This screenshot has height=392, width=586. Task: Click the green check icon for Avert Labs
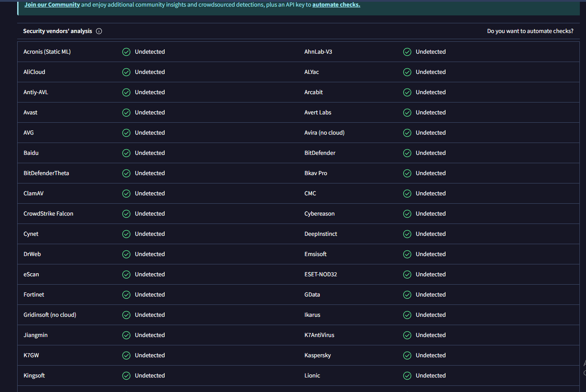(407, 113)
